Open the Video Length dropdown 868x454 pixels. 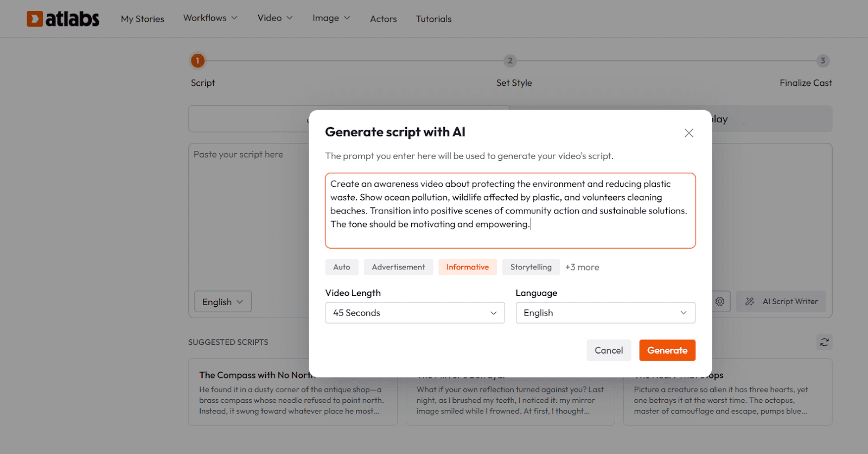tap(415, 313)
